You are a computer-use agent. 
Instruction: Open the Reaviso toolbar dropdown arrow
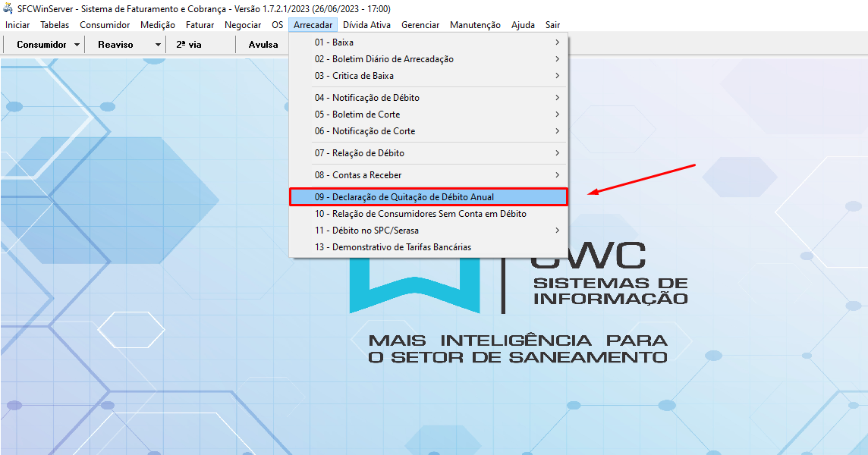pyautogui.click(x=158, y=45)
